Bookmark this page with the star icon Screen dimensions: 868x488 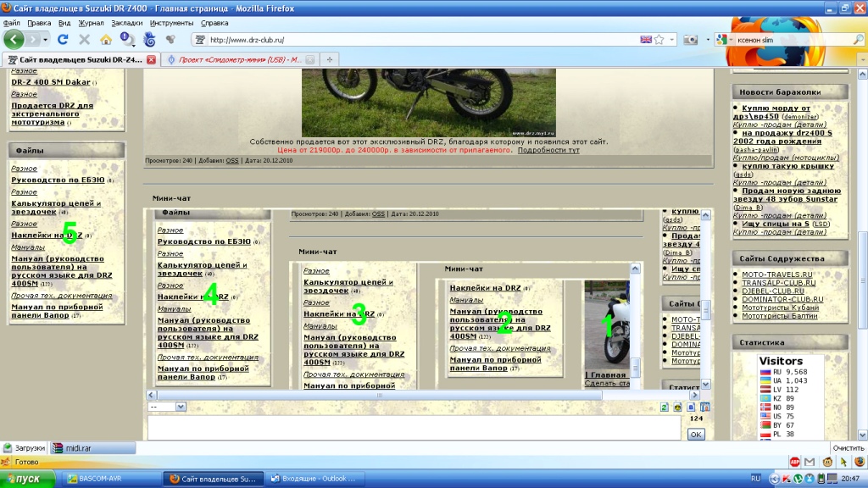tap(659, 40)
